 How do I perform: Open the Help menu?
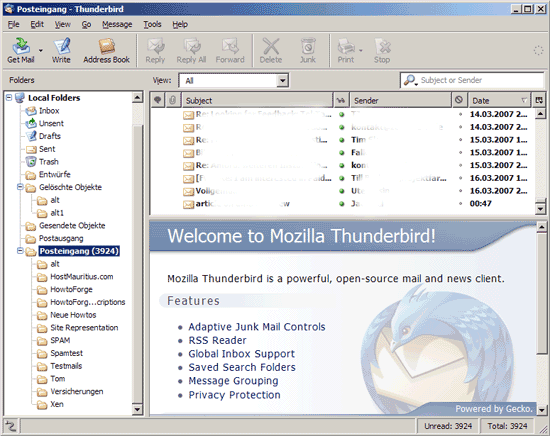click(x=180, y=24)
